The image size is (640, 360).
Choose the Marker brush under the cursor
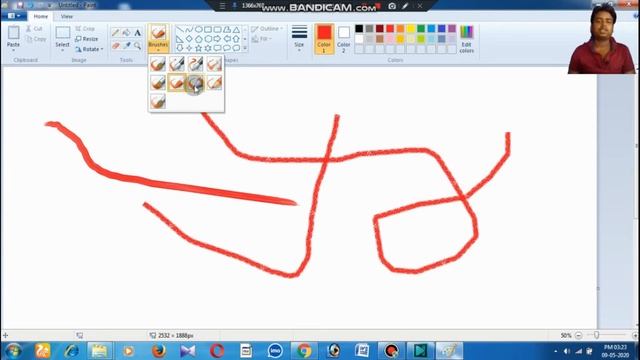pos(195,82)
